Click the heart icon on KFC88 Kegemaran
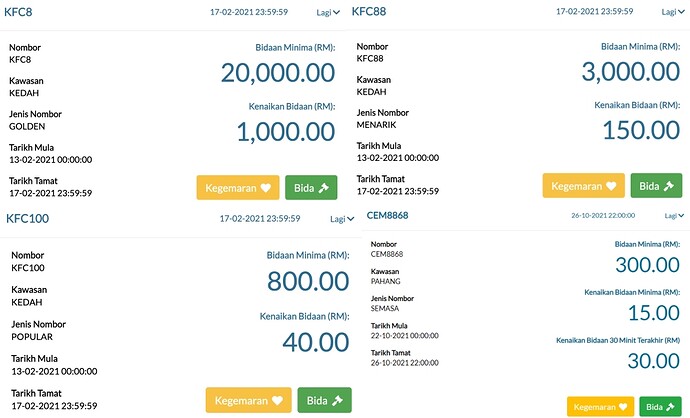This screenshot has height=418, width=690. click(x=611, y=186)
